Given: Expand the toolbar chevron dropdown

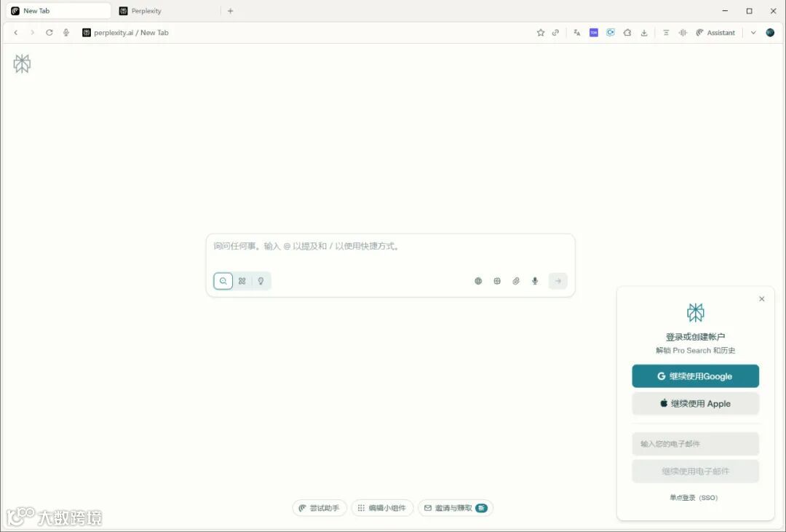Looking at the screenshot, I should coord(753,33).
